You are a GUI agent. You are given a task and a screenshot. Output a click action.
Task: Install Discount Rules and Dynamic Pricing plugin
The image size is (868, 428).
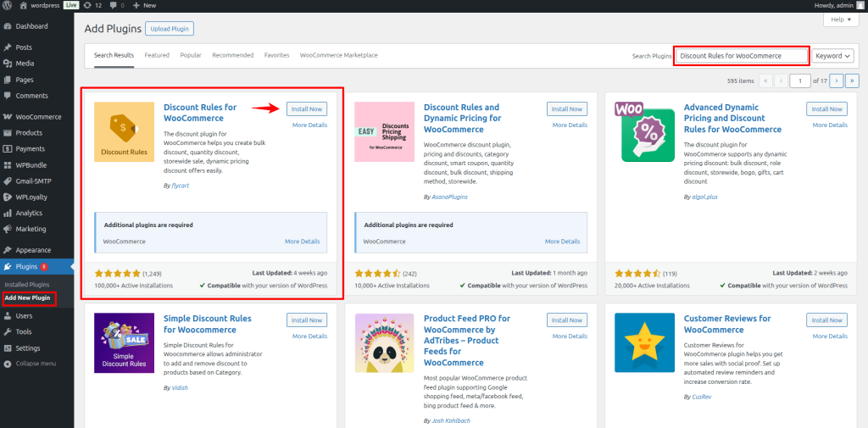pos(567,109)
